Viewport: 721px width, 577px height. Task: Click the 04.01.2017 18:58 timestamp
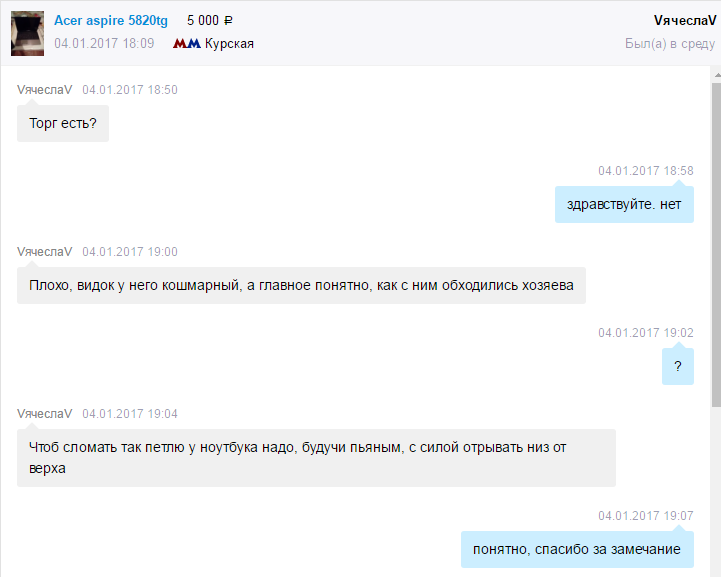645,171
